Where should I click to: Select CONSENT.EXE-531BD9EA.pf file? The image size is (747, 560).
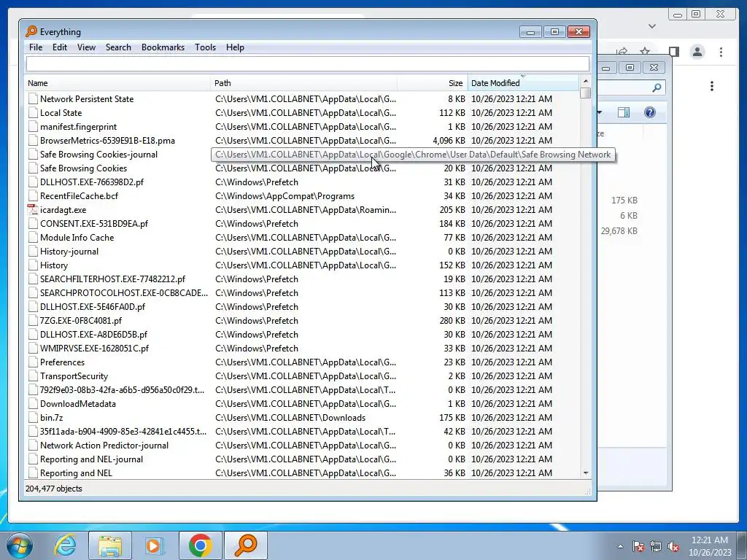point(94,223)
